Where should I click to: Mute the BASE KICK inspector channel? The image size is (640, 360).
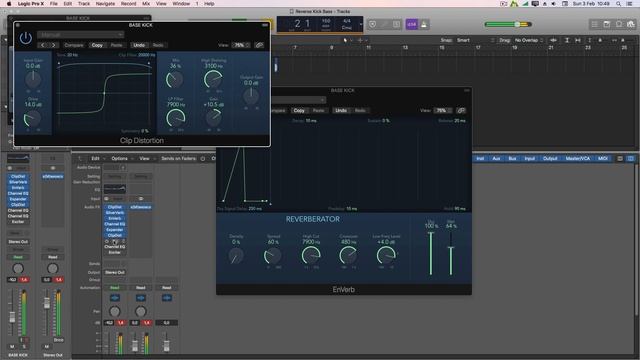point(12,347)
